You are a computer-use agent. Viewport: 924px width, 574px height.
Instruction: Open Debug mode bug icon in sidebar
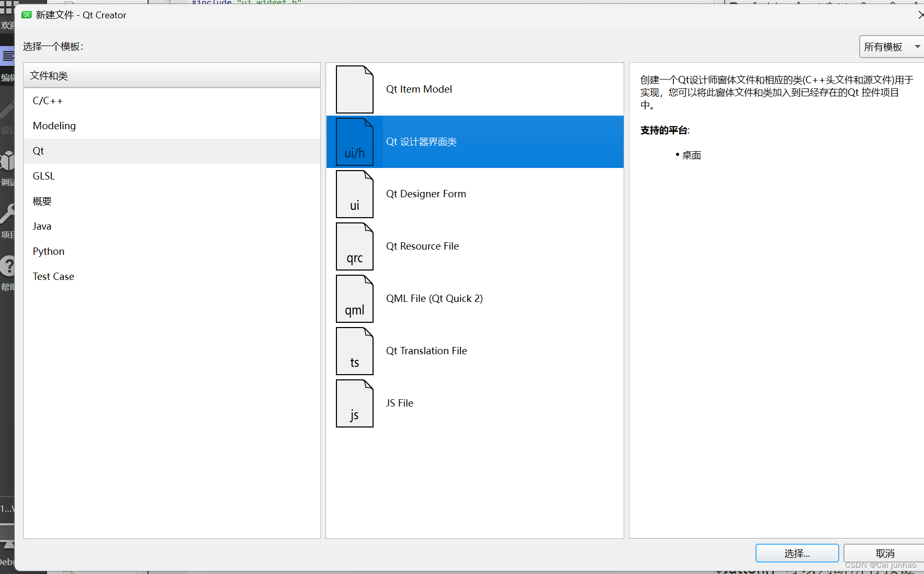pos(7,161)
